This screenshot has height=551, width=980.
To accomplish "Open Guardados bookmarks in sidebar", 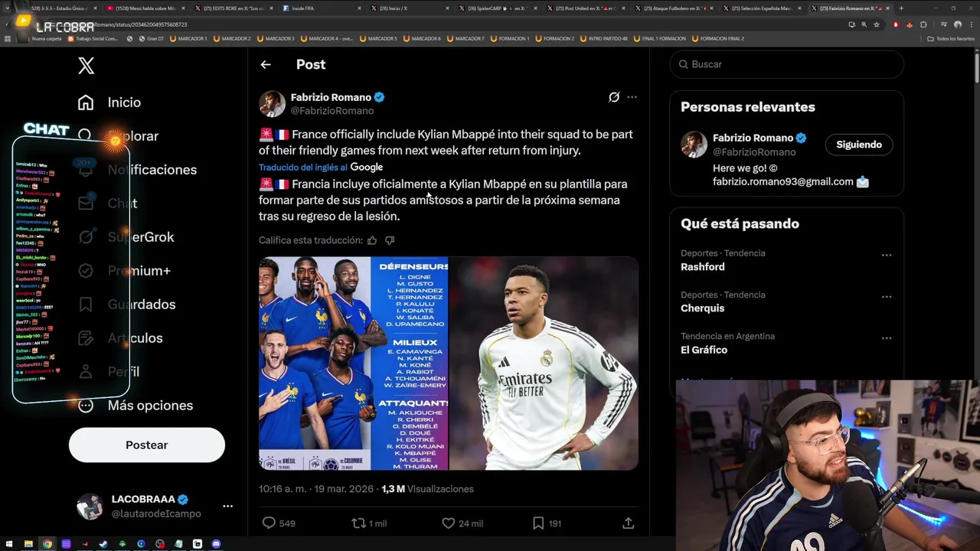I will pyautogui.click(x=126, y=305).
